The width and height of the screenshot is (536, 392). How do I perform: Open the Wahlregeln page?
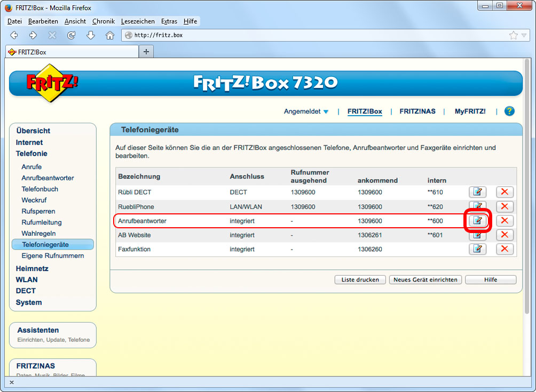click(38, 234)
